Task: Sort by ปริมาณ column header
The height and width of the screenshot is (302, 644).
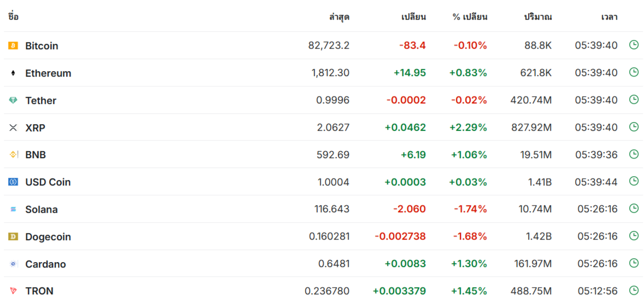Action: [x=537, y=17]
